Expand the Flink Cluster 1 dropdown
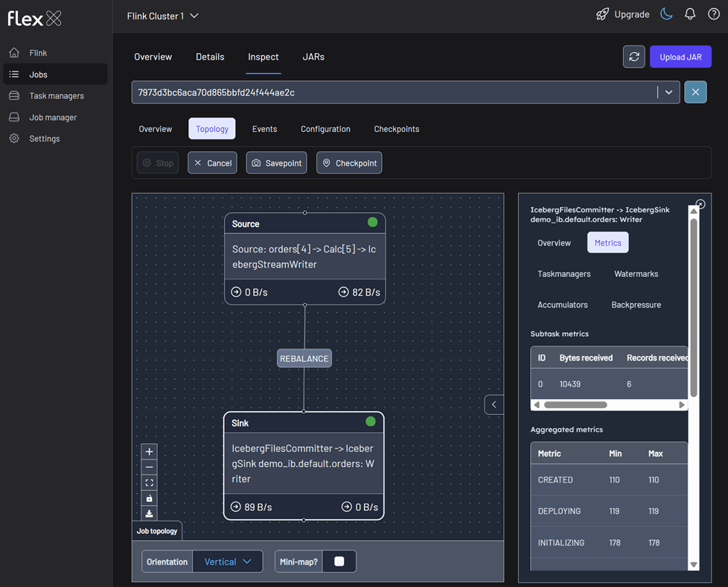 163,16
